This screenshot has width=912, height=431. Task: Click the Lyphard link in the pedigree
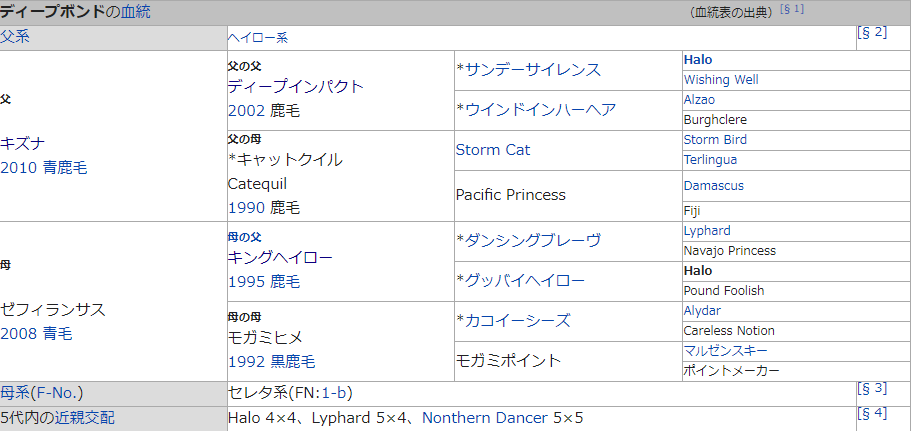pos(707,231)
